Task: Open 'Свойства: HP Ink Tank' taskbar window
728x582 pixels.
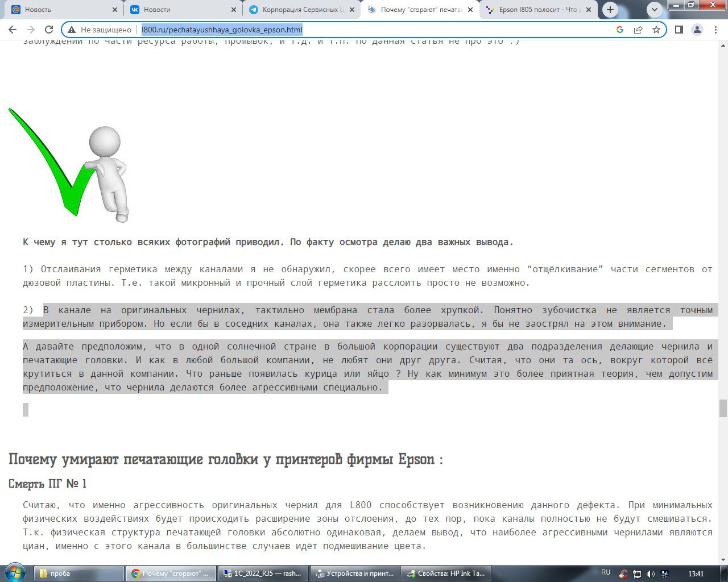Action: (448, 573)
